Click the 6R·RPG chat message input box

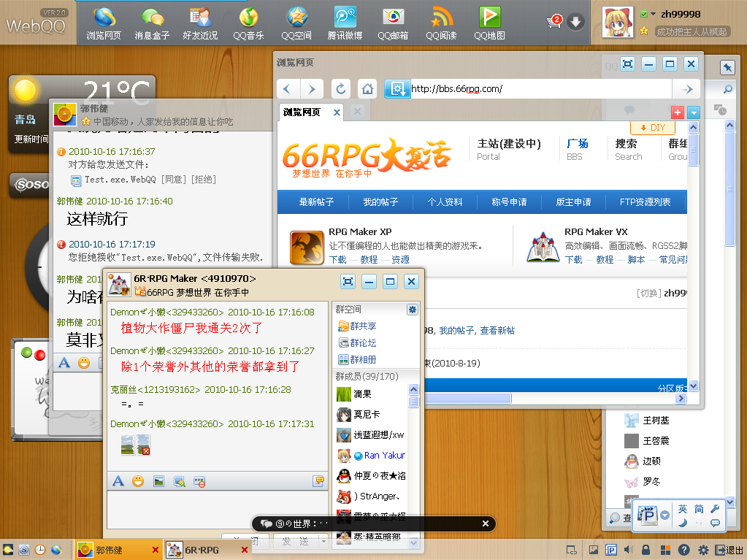click(x=217, y=510)
